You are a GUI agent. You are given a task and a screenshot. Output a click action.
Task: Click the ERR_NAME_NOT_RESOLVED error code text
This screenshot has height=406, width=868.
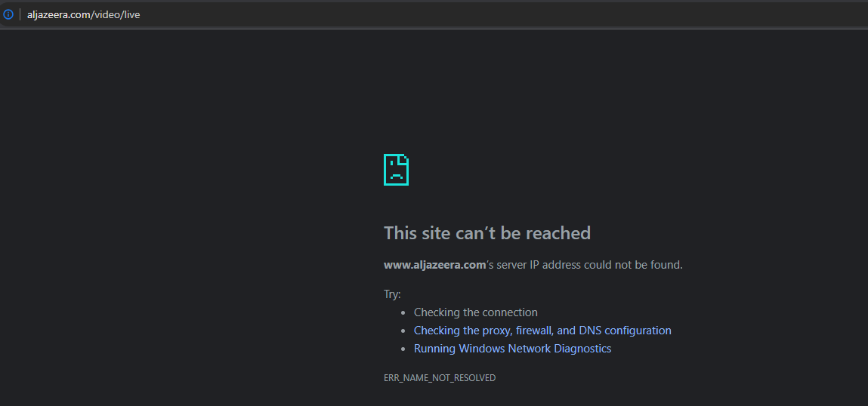440,378
